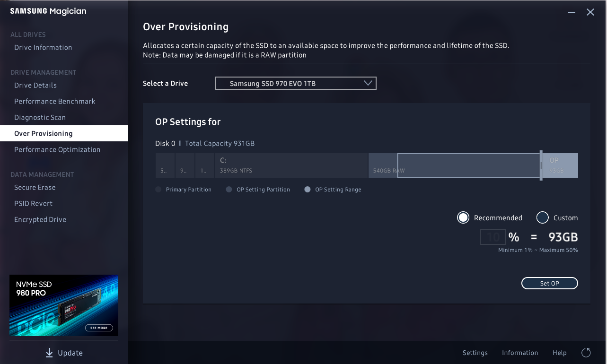Open the Select a Drive dropdown

296,83
